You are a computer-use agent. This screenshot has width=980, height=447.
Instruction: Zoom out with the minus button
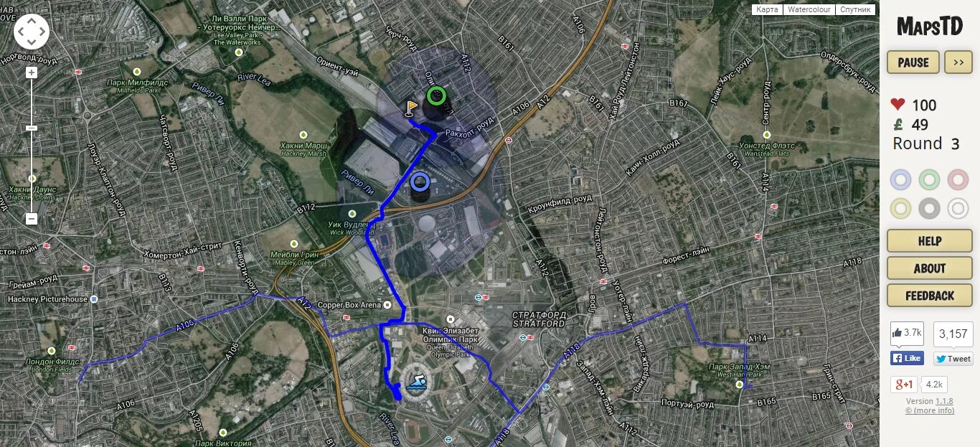click(x=32, y=219)
